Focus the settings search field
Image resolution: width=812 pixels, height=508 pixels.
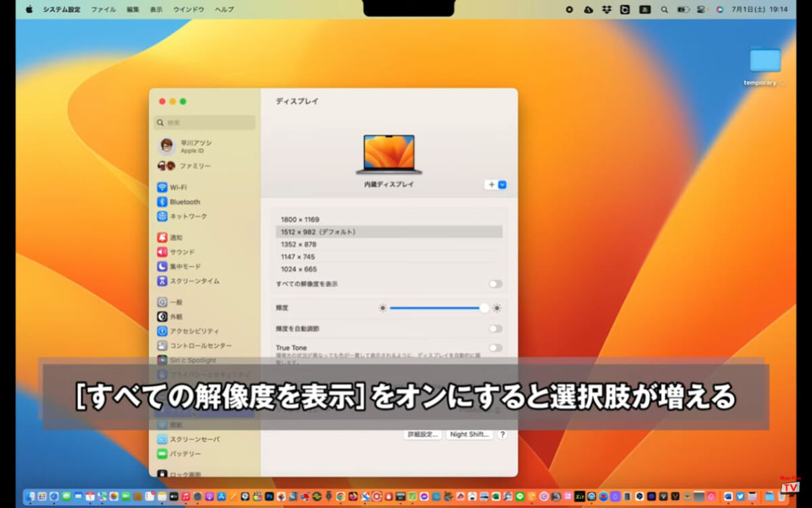click(206, 123)
